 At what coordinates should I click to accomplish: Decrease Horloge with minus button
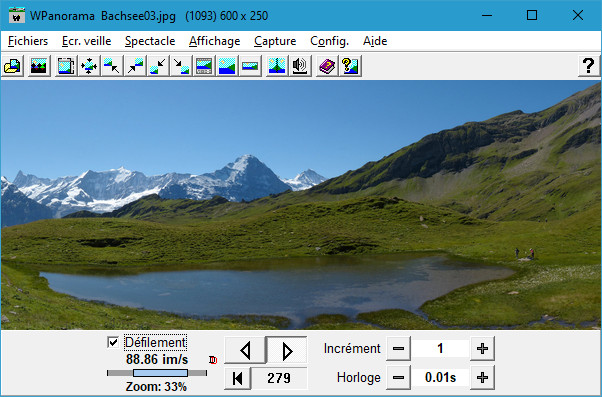tap(399, 378)
